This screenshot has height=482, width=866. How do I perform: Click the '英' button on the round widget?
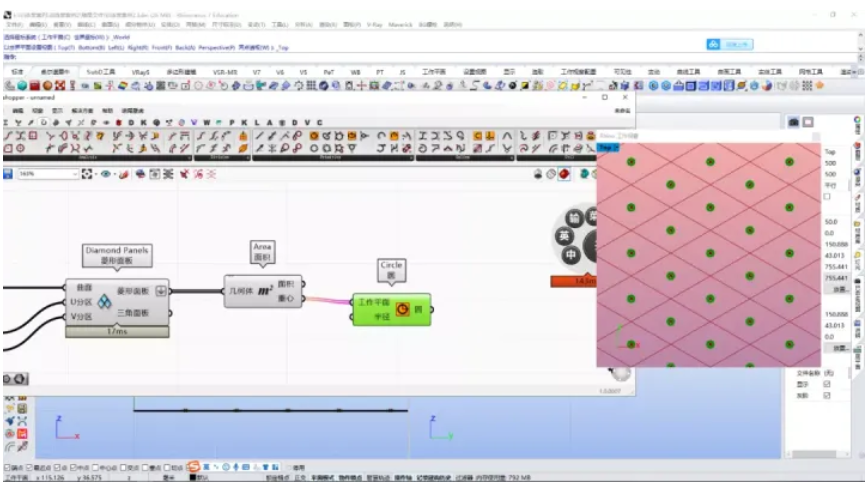tap(564, 236)
